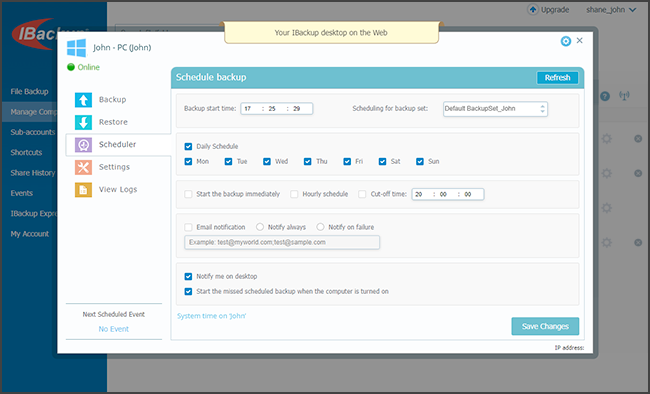
Task: Click the broadcast signal icon behind the dialog
Action: [624, 96]
